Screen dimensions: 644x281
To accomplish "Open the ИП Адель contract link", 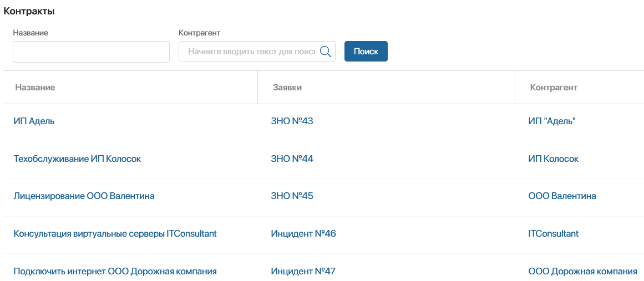I will point(34,121).
